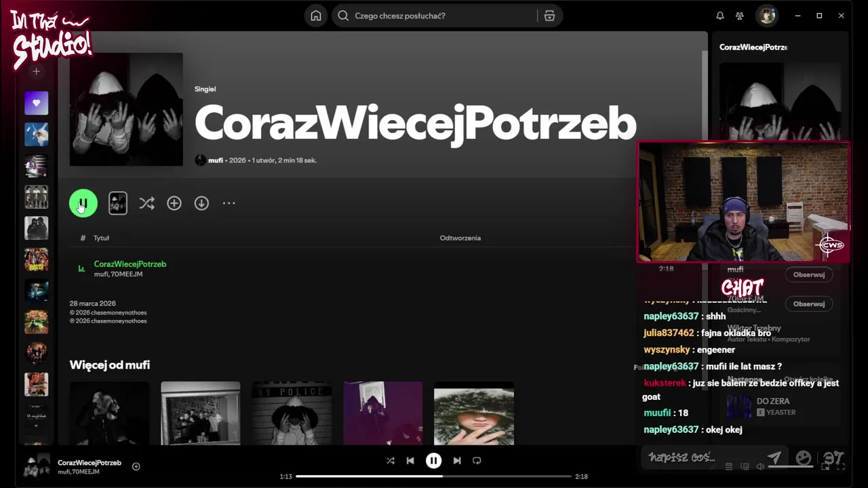The height and width of the screenshot is (488, 868).
Task: Toggle repeat in bottom playback controls
Action: (x=477, y=460)
